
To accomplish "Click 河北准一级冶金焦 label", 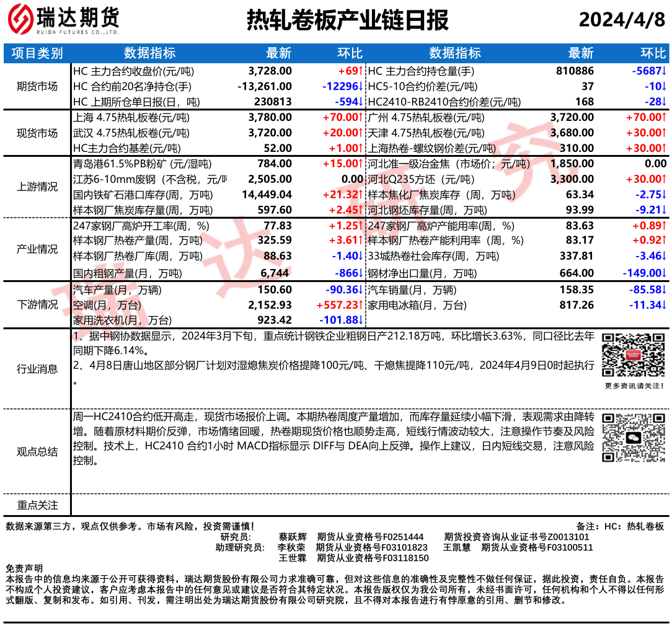I will [x=449, y=164].
